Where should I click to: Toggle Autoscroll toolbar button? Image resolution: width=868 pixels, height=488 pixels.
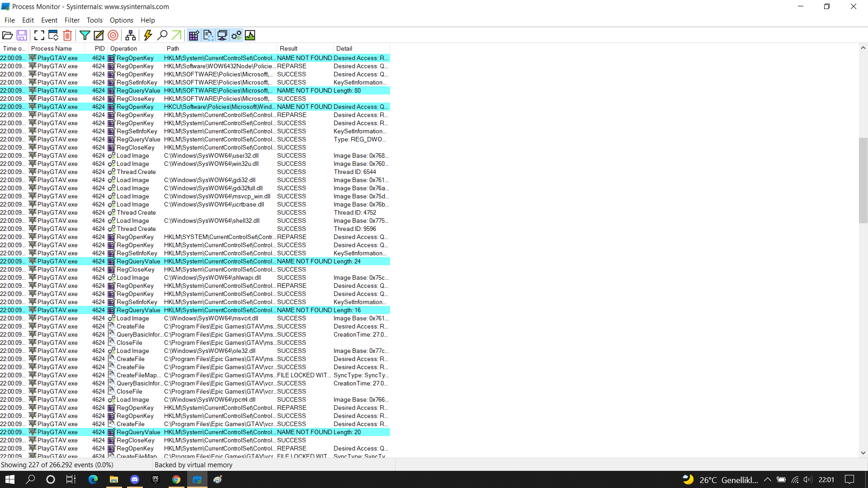[x=53, y=35]
